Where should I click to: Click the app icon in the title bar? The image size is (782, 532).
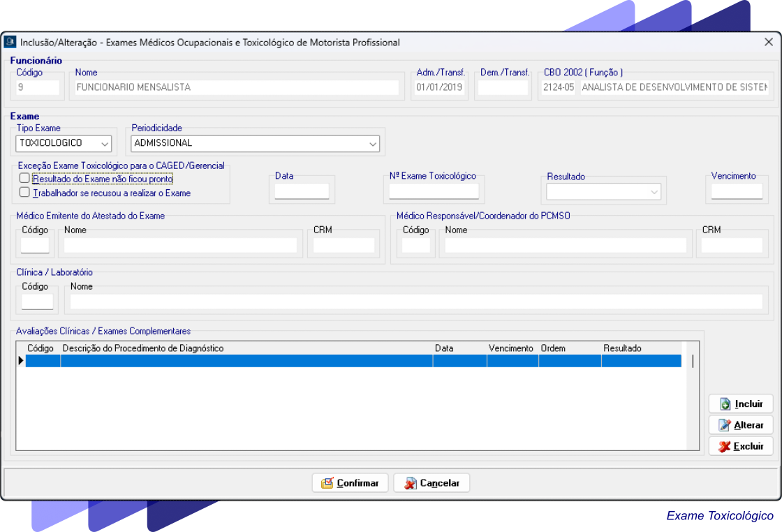click(10, 43)
